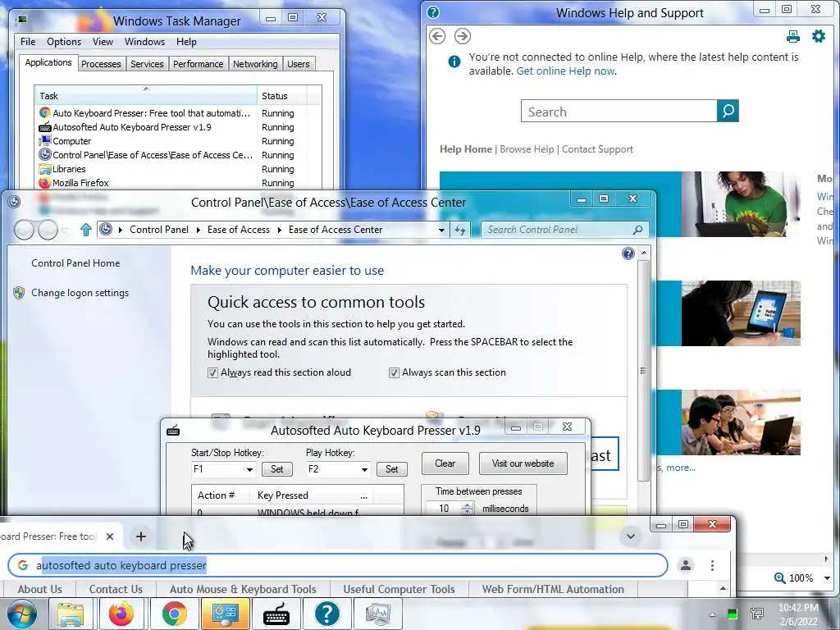
Task: Click the Get online Help now link
Action: pos(566,71)
